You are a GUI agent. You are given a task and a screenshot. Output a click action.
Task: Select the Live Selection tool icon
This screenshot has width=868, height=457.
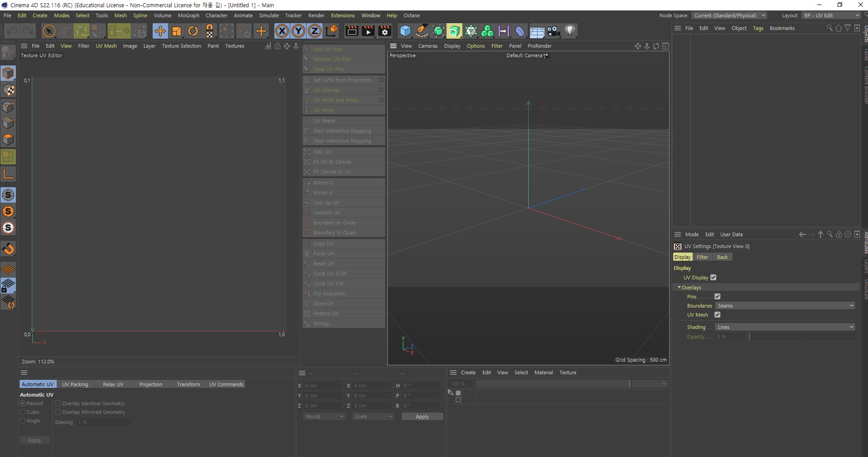(x=49, y=31)
